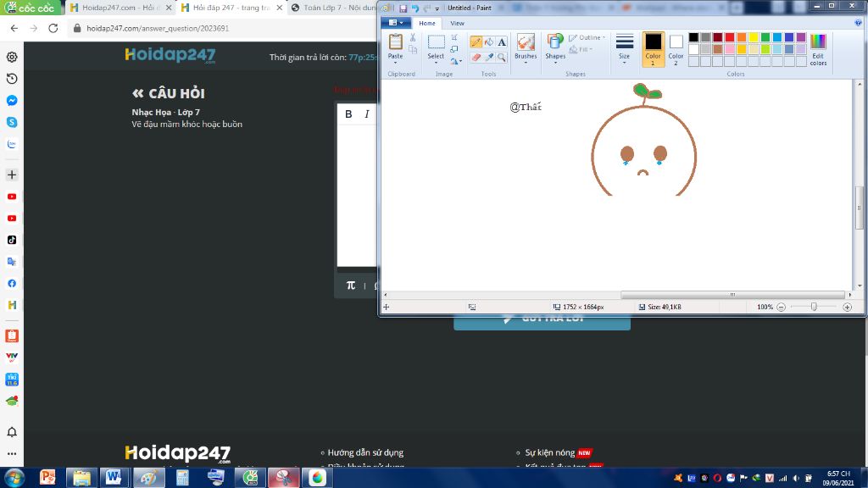Reload the Hoidap247 page
Screen dimensions: 868x488
(53, 28)
